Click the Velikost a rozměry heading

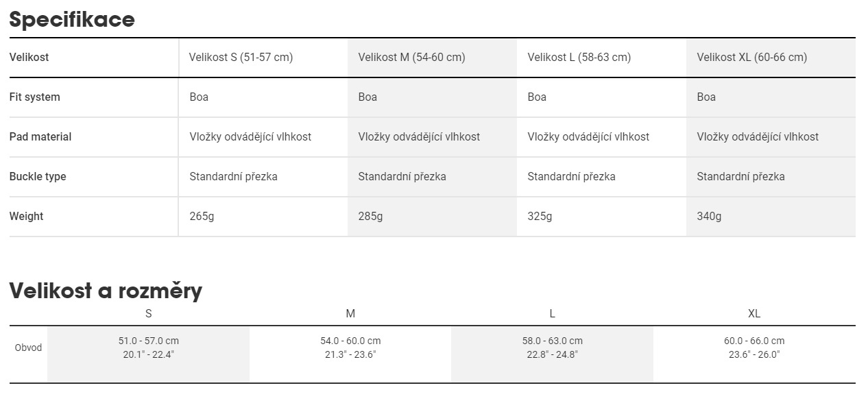(x=106, y=291)
